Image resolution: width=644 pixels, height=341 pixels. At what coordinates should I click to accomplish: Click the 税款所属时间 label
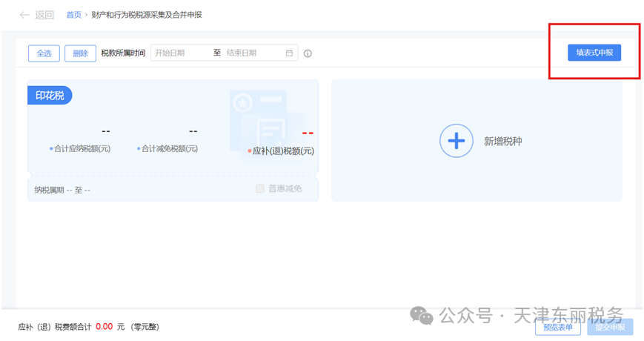[123, 53]
